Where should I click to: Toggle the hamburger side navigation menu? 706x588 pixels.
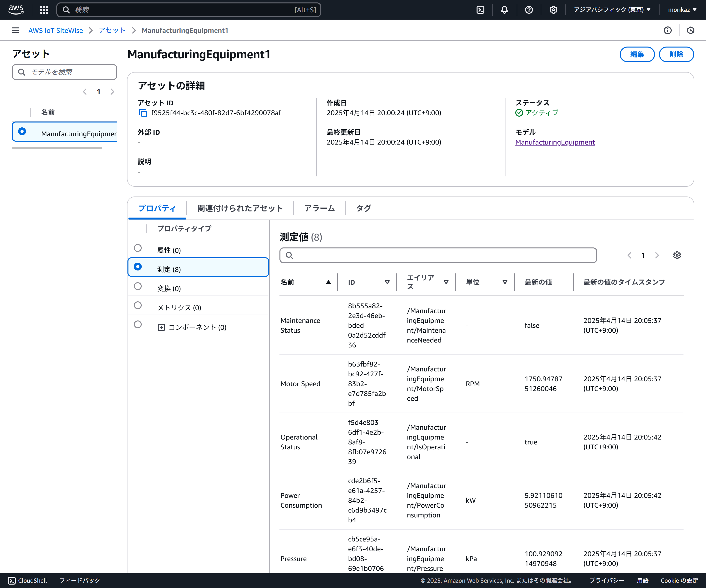click(15, 31)
